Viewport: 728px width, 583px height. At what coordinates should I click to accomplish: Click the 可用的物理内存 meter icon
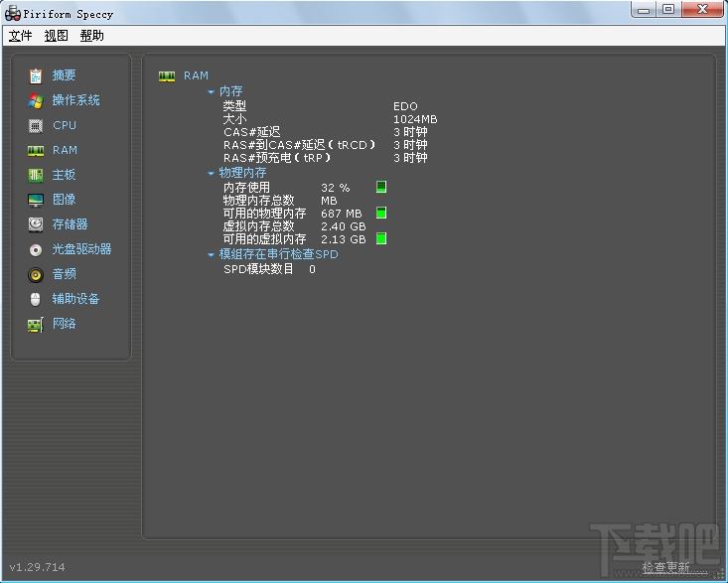point(381,213)
